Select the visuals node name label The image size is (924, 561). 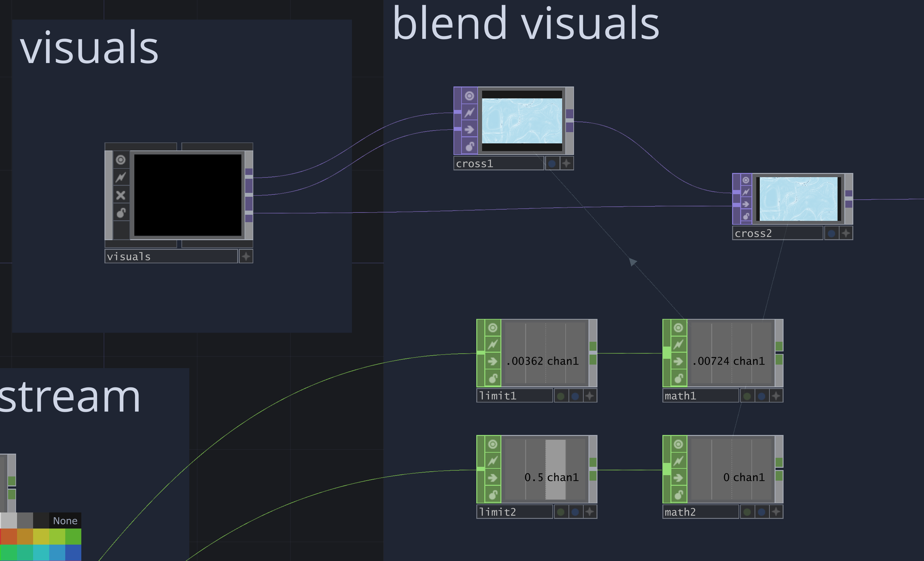171,257
